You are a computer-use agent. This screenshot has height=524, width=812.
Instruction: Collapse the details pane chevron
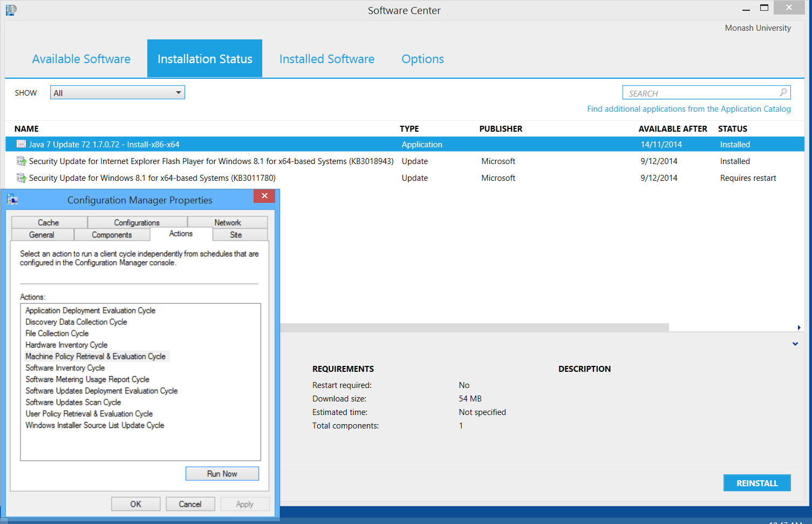point(795,344)
